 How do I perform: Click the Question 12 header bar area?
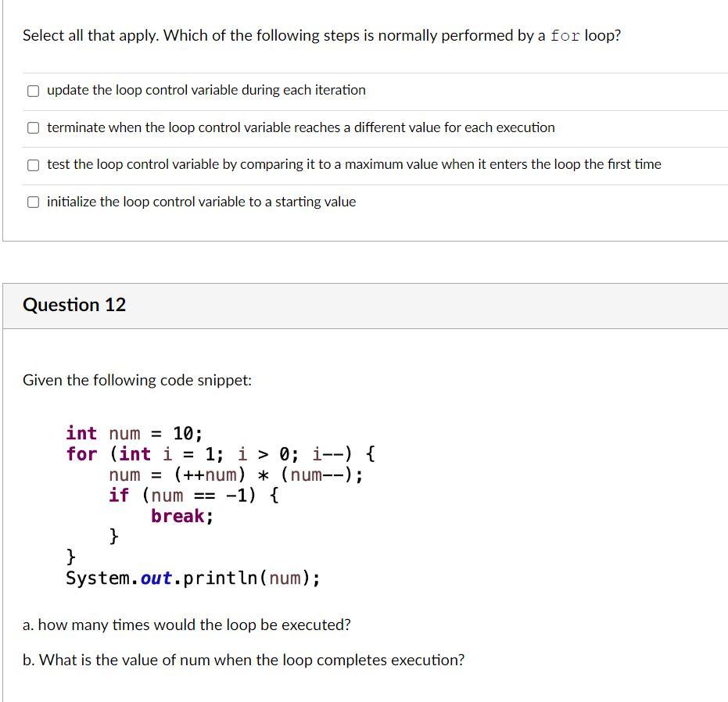pyautogui.click(x=364, y=305)
